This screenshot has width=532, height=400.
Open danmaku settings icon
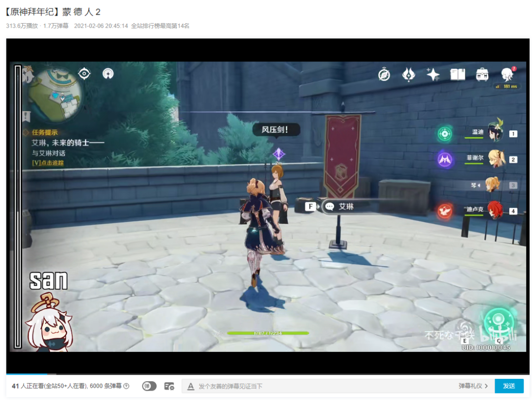coord(169,386)
